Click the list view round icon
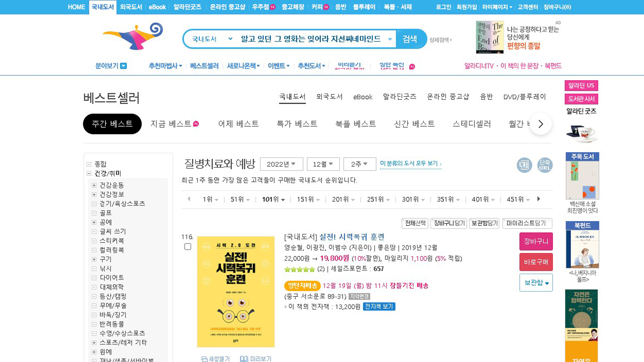The image size is (644, 362). [x=524, y=165]
